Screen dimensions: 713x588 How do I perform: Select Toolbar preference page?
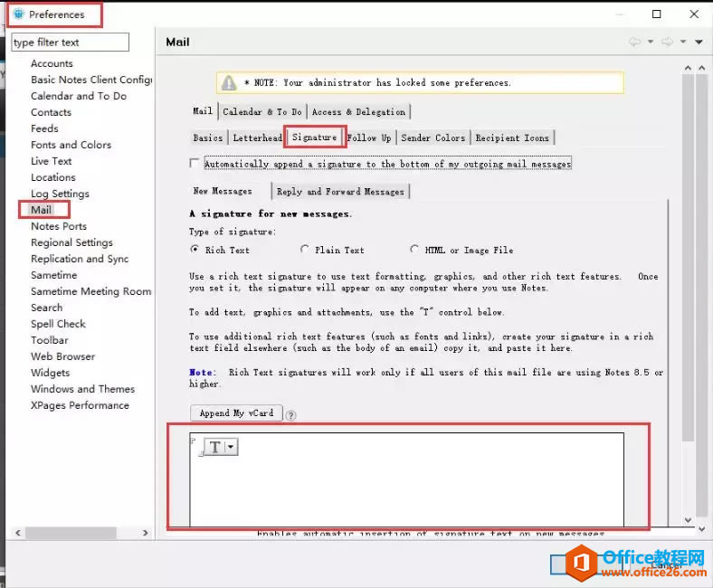50,340
